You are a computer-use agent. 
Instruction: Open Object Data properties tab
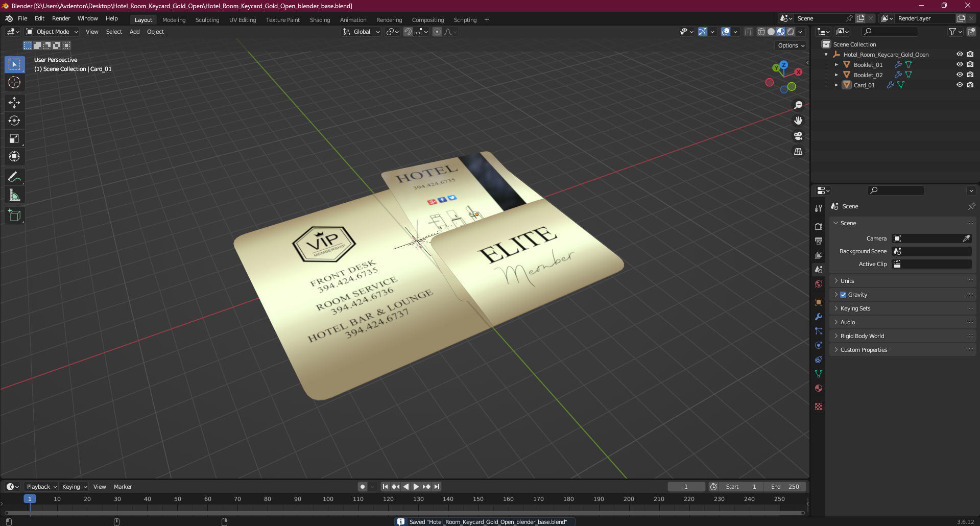[x=819, y=374]
